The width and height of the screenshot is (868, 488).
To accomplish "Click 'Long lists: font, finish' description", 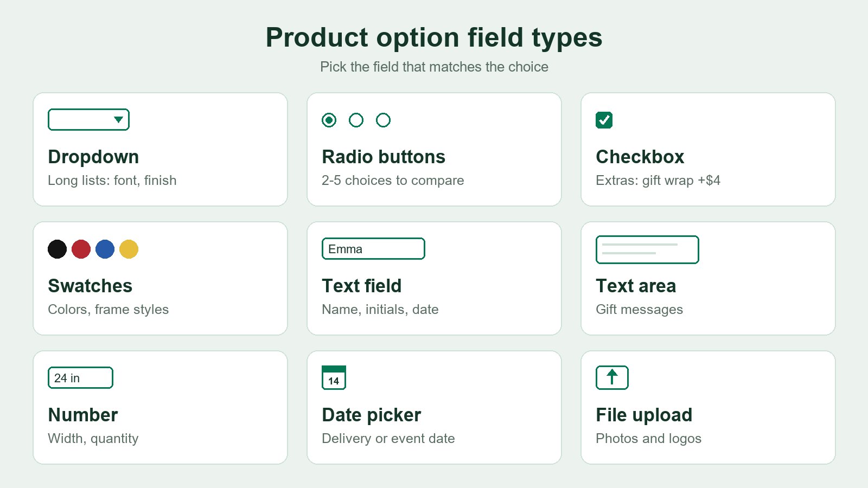I will [x=112, y=181].
